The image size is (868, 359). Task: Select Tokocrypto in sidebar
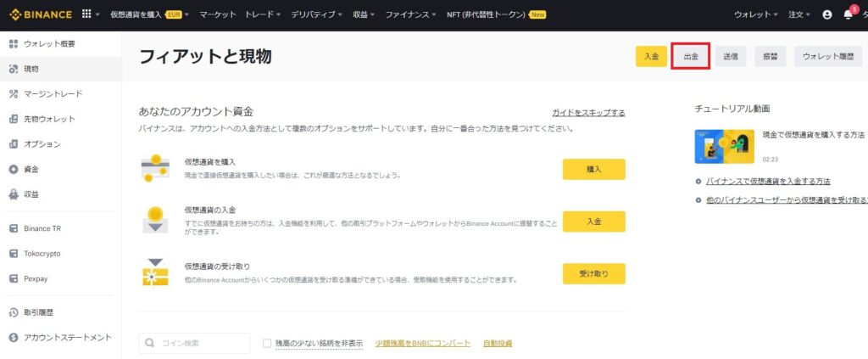(42, 253)
